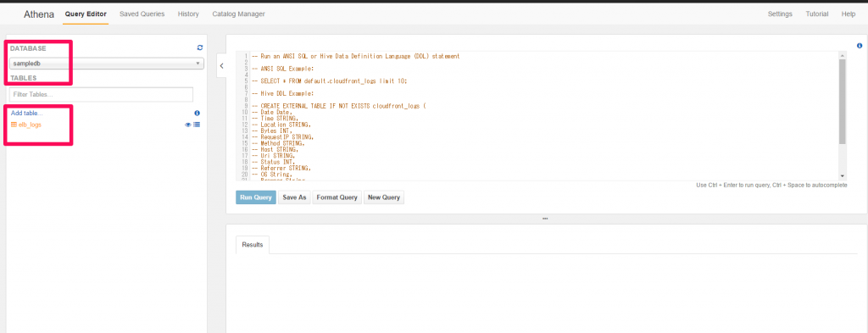
Task: Click the Format Query button
Action: click(x=337, y=197)
